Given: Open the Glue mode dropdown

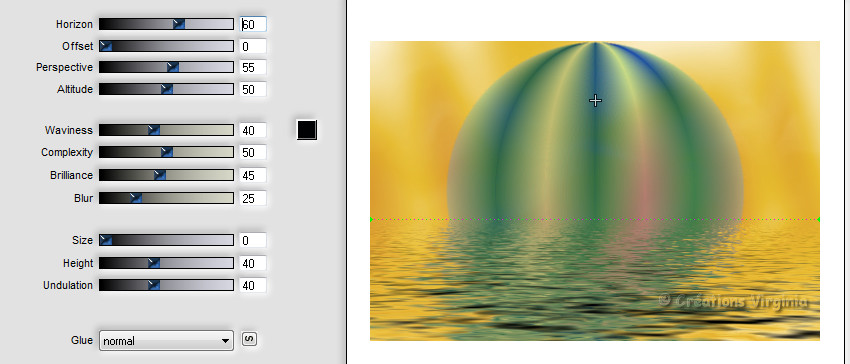Looking at the screenshot, I should coord(166,341).
